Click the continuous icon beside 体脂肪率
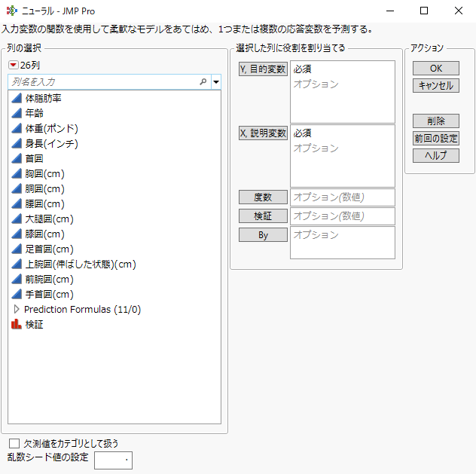The height and width of the screenshot is (474, 476). tap(17, 98)
